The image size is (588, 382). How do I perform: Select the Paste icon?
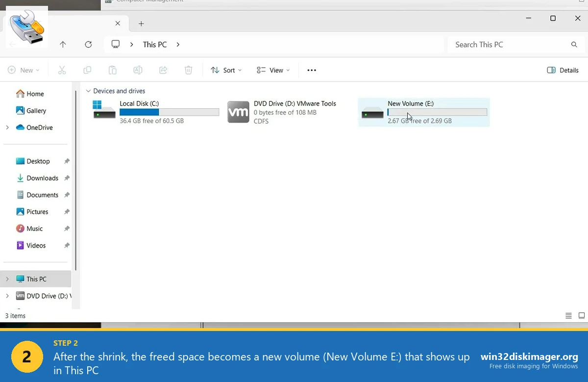(x=112, y=70)
